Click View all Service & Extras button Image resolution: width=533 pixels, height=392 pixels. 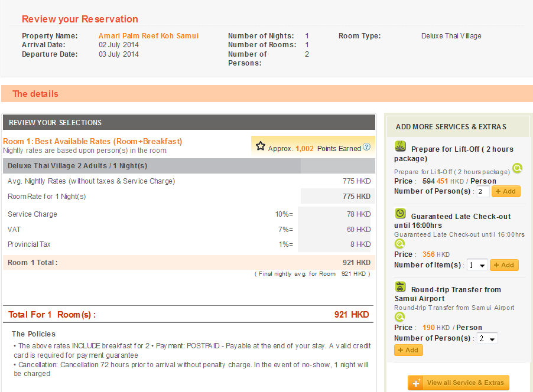point(459,383)
